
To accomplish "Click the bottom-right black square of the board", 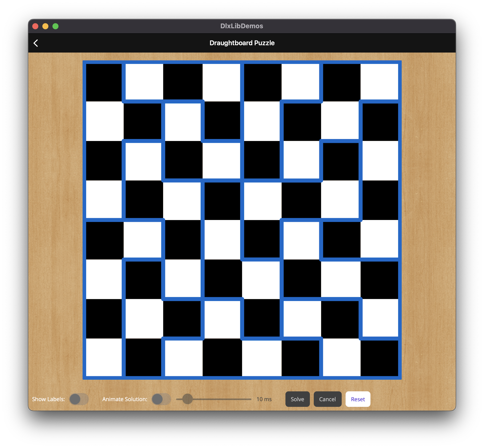I will [x=379, y=358].
